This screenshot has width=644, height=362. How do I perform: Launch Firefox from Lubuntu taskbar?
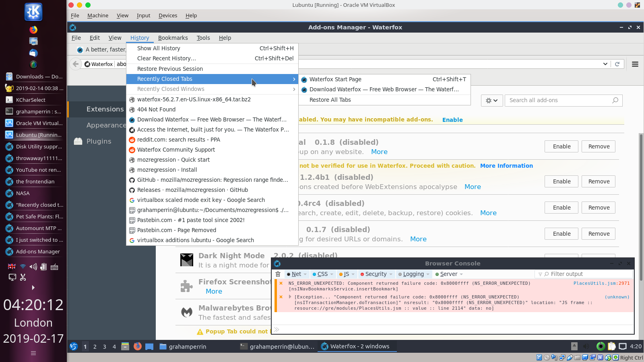[137, 346]
